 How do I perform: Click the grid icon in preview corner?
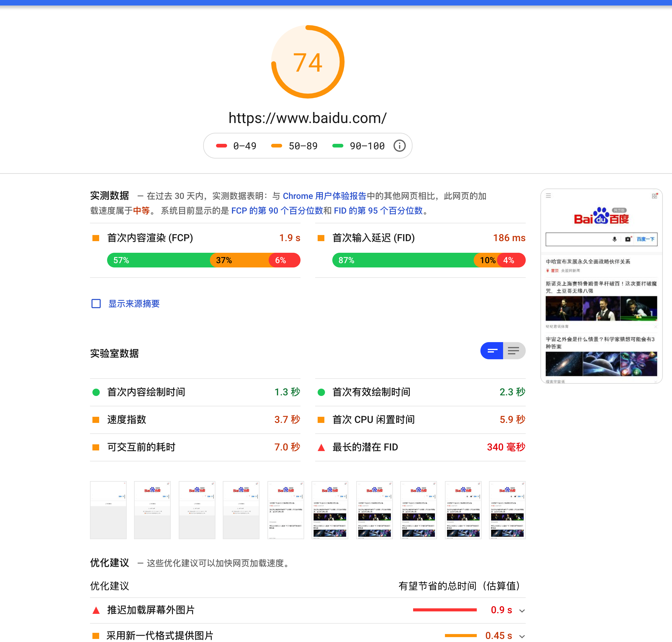tap(654, 196)
